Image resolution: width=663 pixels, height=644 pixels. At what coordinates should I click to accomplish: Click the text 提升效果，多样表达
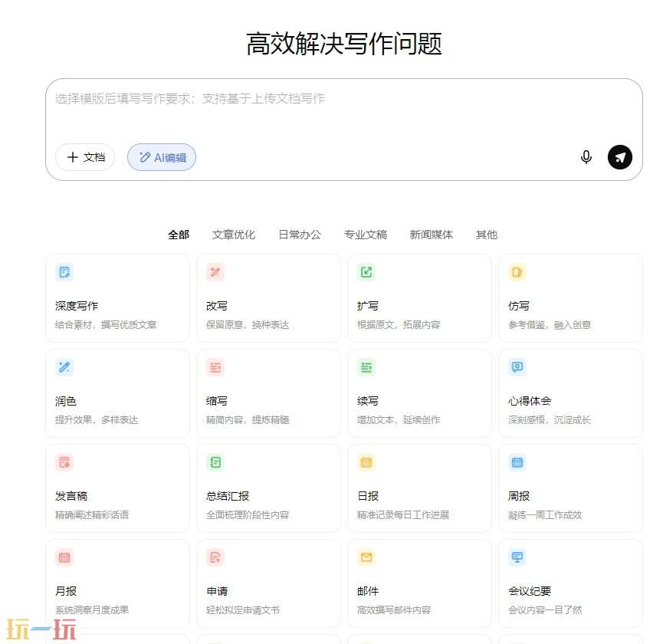97,420
